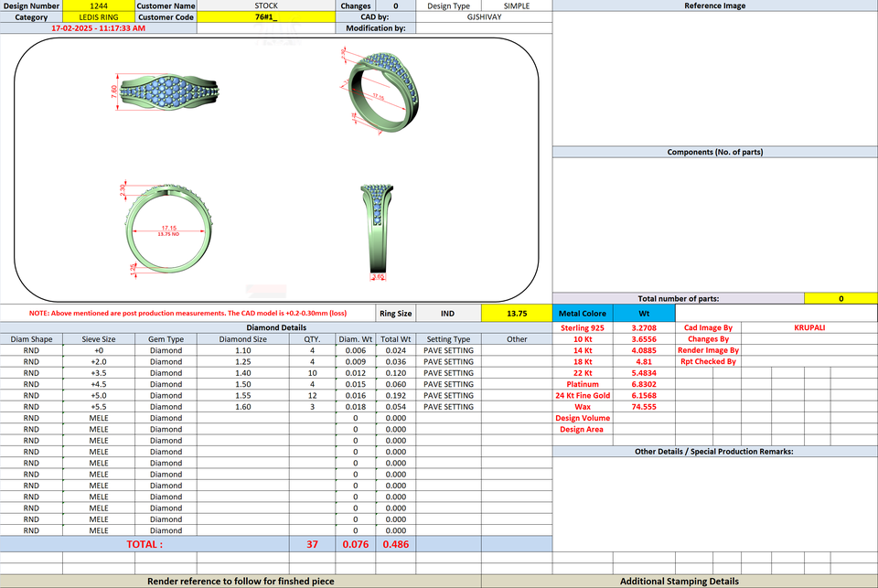Select the total quantity cell 37

[x=313, y=544]
